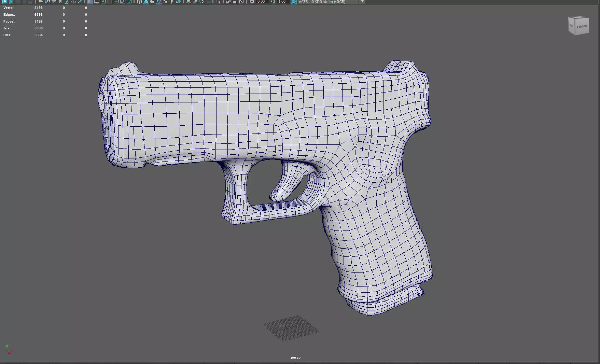Toggle the X-Ray display icon

tap(228, 2)
